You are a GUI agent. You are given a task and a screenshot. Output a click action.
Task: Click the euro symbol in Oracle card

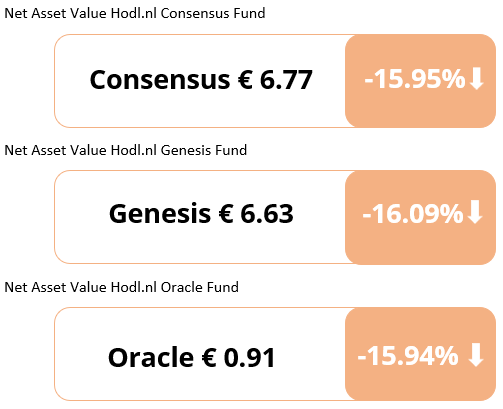(209, 357)
